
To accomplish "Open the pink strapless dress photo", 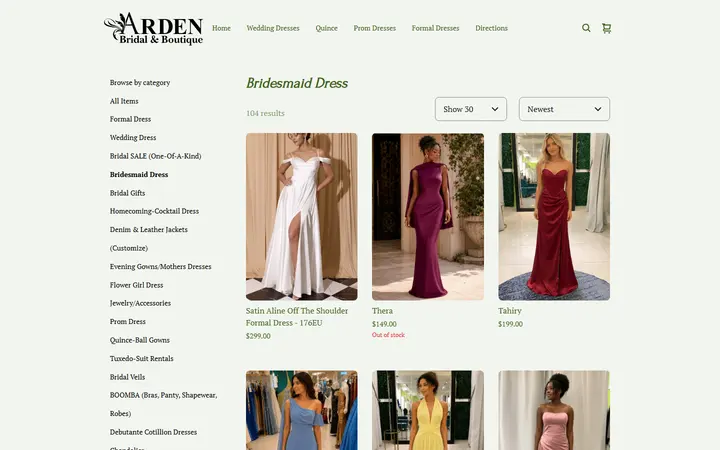I will pos(554,410).
